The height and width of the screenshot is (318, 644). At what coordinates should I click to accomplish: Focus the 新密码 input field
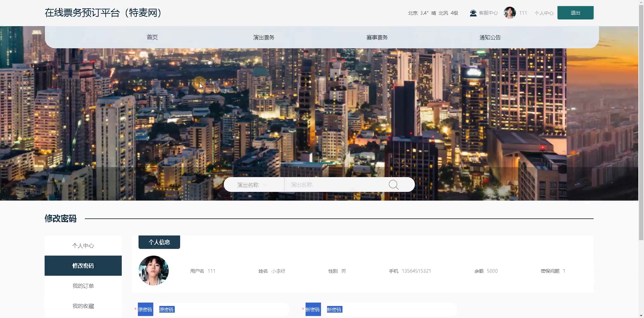(x=390, y=309)
